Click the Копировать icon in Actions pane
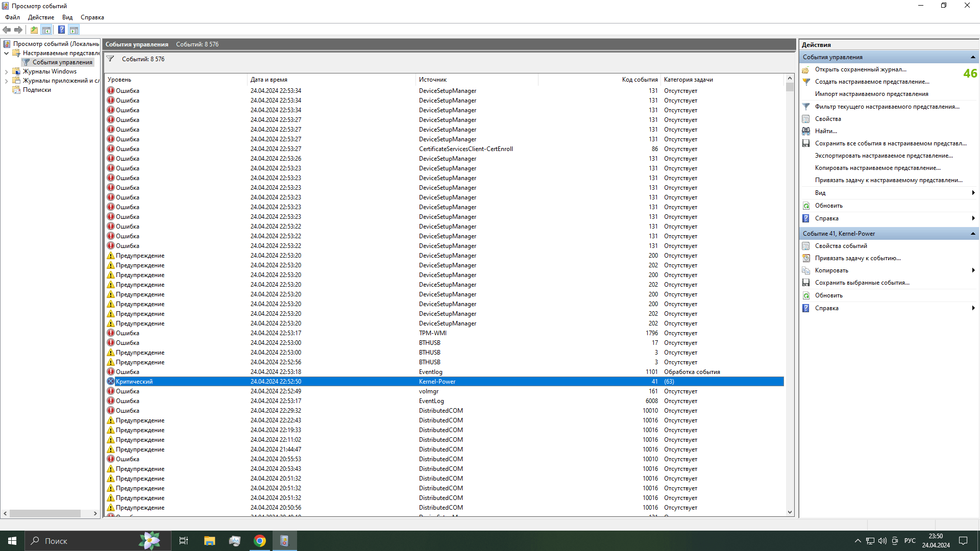This screenshot has height=551, width=980. (806, 270)
